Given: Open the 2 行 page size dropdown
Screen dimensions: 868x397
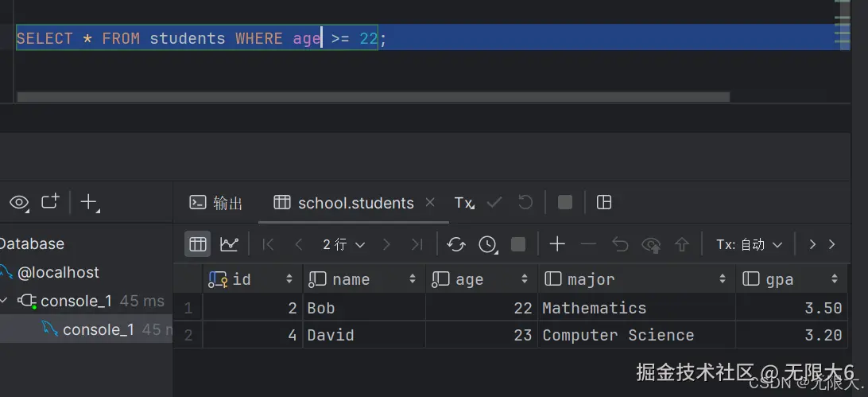Looking at the screenshot, I should coord(343,244).
